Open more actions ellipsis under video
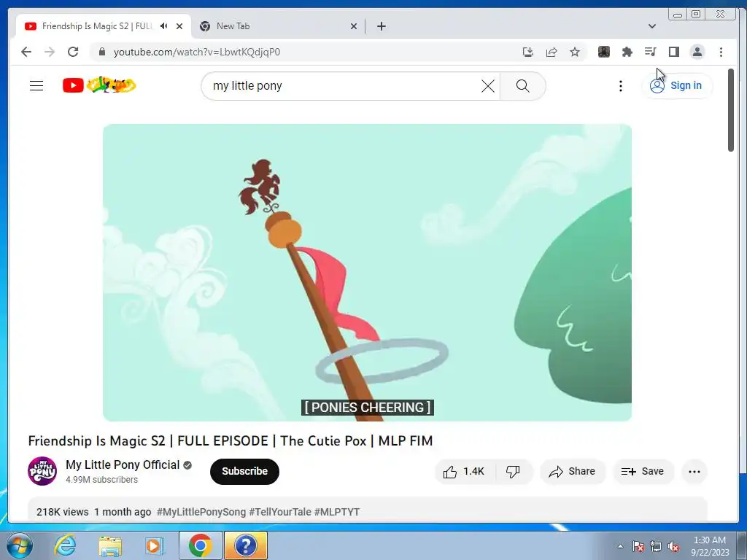The height and width of the screenshot is (560, 747). (x=694, y=472)
